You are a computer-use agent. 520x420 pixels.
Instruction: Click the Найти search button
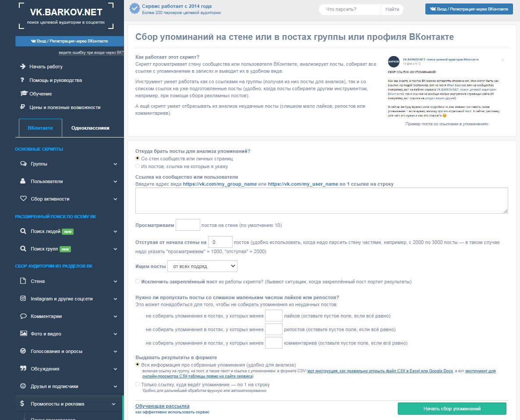click(393, 9)
